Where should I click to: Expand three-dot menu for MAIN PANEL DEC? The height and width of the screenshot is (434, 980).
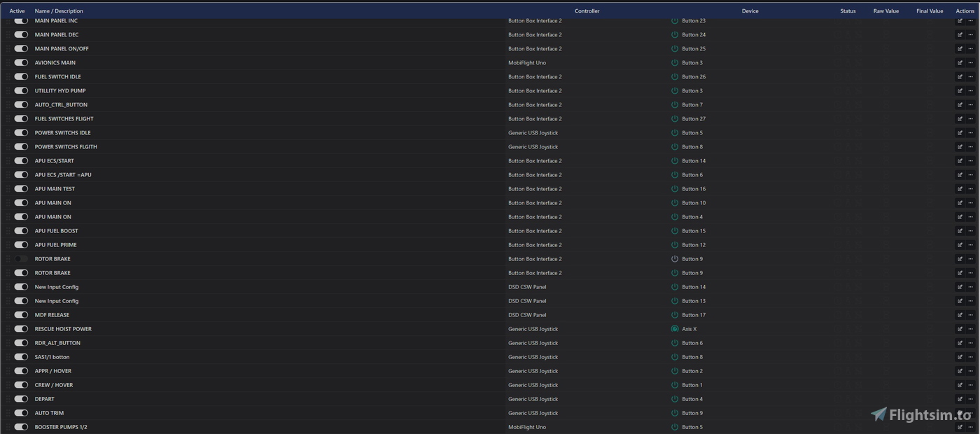[x=970, y=35]
